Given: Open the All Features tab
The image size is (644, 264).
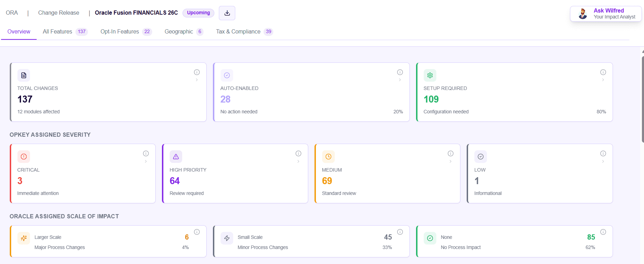Looking at the screenshot, I should pyautogui.click(x=65, y=32).
